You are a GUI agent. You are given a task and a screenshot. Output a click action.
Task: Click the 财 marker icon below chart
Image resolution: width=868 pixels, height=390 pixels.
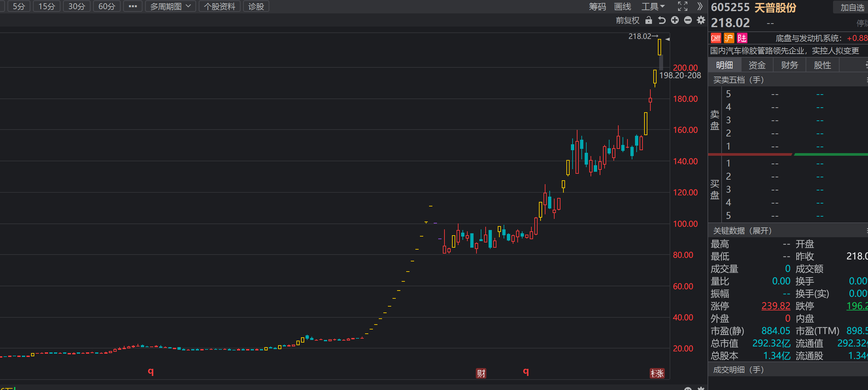[x=481, y=373]
